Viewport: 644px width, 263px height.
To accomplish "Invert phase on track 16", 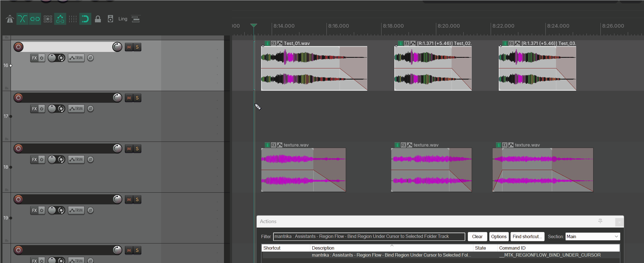I will click(90, 58).
